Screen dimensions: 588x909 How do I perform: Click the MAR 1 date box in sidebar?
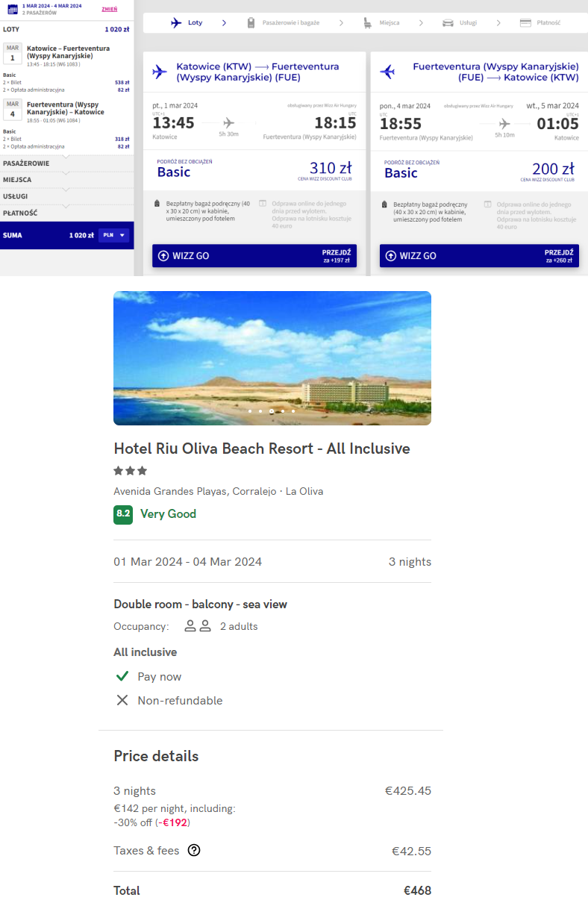12,53
